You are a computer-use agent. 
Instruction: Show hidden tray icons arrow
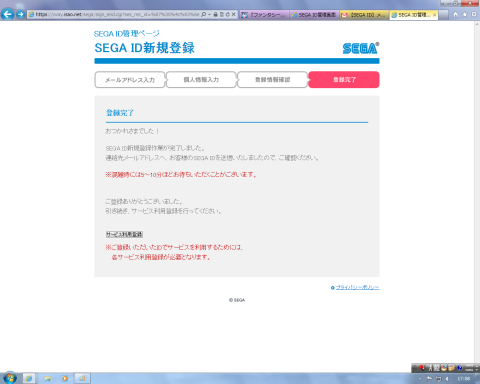(x=420, y=379)
